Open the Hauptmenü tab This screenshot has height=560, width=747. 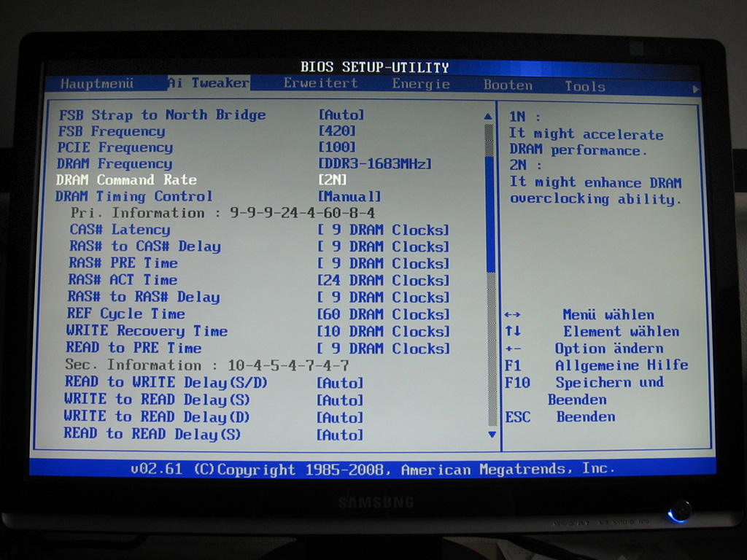click(x=97, y=83)
